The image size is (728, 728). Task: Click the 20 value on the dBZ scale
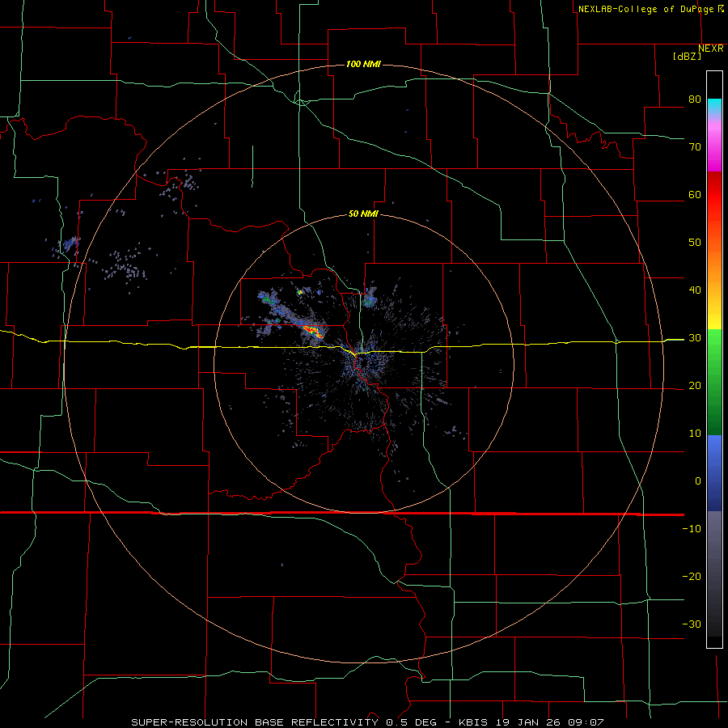click(695, 386)
